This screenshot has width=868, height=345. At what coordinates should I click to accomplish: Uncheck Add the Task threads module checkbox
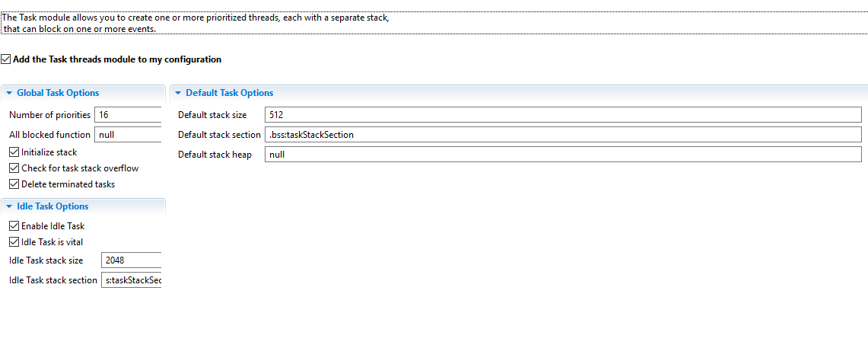pos(6,59)
